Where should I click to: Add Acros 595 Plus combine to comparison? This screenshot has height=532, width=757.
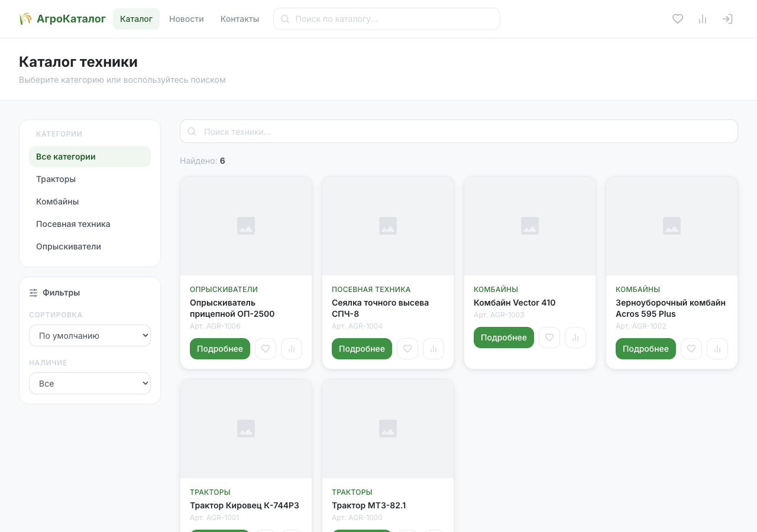click(717, 349)
